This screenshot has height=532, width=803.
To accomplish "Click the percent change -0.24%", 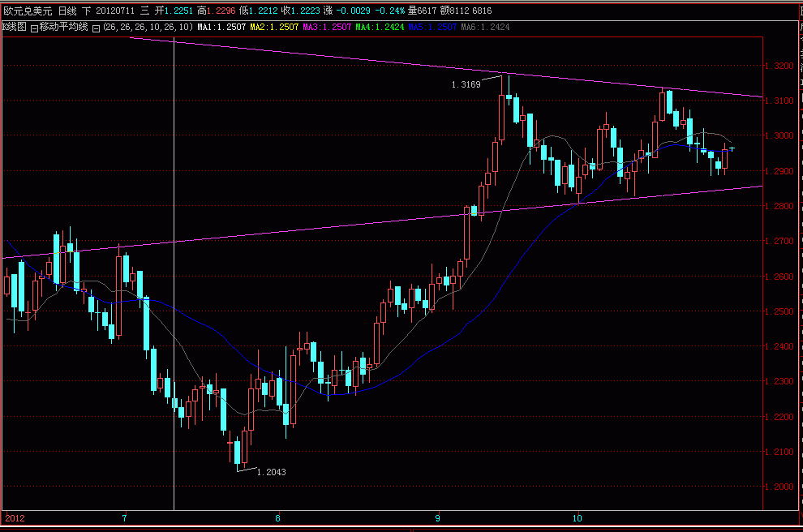I will coord(389,11).
